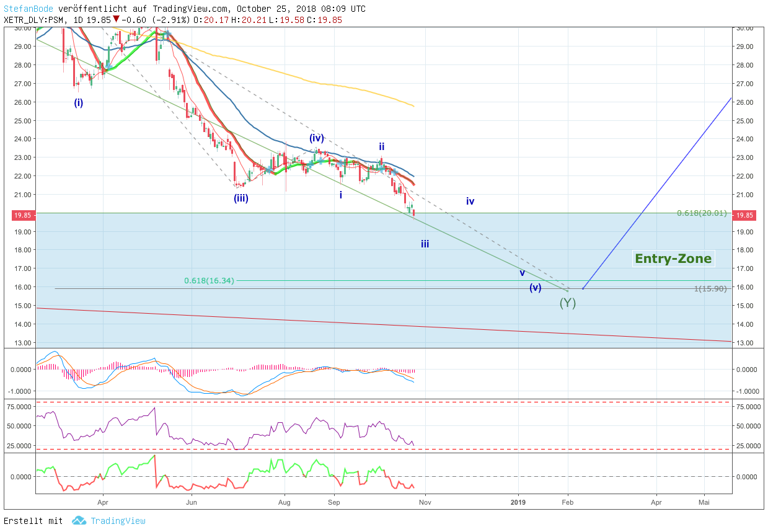The height and width of the screenshot is (532, 768).
Task: Select the 0.618(16.34) Fibonacci label
Action: [x=209, y=281]
